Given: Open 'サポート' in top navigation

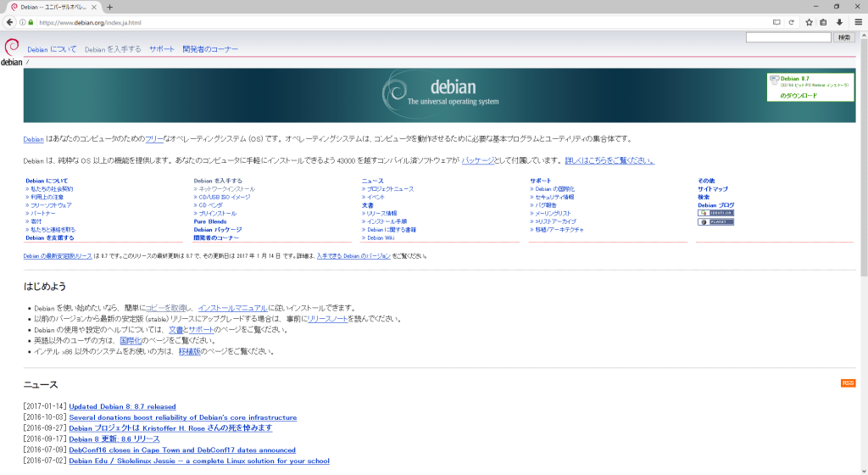Looking at the screenshot, I should click(x=162, y=49).
